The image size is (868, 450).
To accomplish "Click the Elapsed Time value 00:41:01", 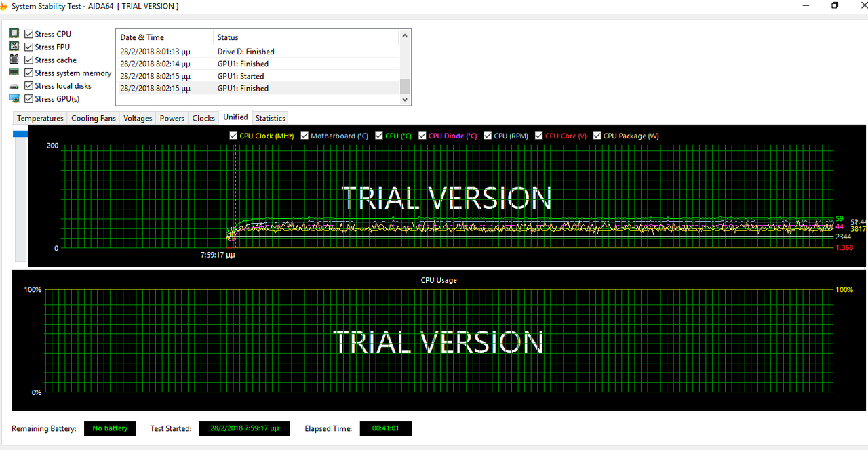I will coord(385,428).
